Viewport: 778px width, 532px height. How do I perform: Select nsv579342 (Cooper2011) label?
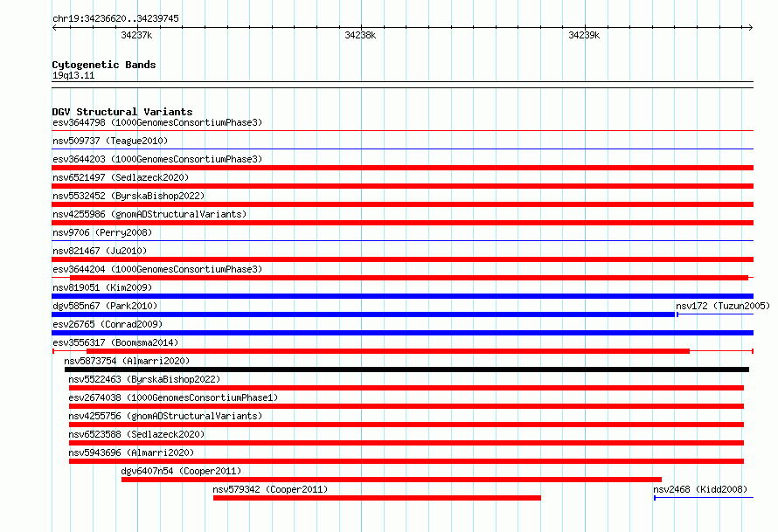click(270, 489)
